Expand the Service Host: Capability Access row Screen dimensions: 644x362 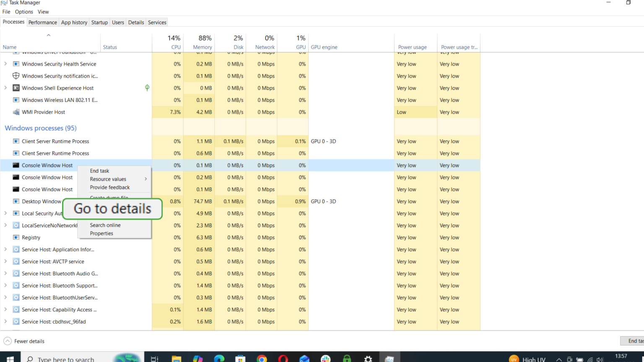[5, 310]
